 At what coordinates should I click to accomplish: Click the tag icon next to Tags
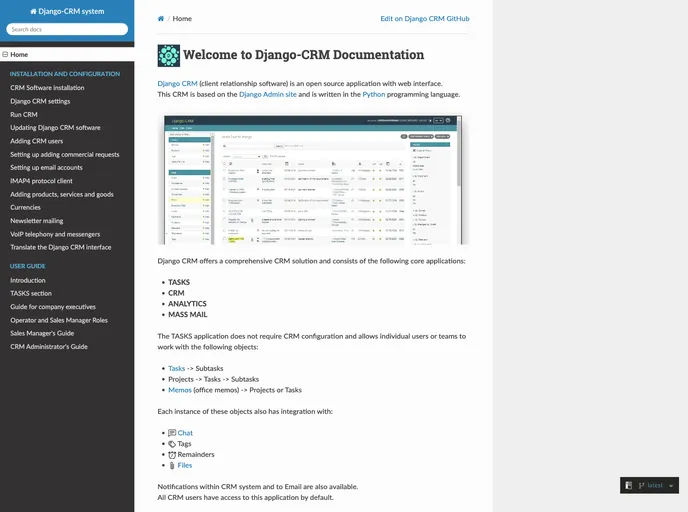[x=172, y=444]
